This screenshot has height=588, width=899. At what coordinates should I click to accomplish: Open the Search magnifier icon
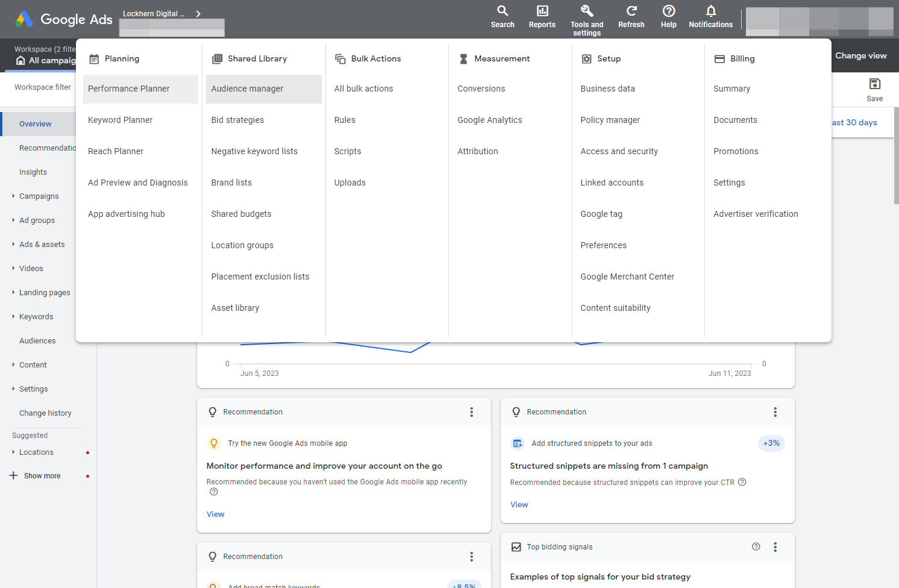tap(503, 11)
